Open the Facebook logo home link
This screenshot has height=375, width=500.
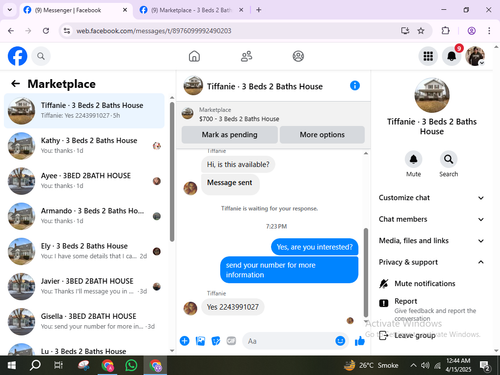[17, 56]
